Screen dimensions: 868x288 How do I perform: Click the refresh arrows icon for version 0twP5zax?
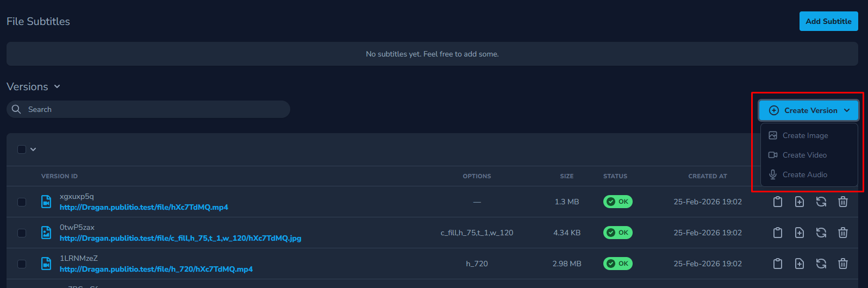pos(821,233)
